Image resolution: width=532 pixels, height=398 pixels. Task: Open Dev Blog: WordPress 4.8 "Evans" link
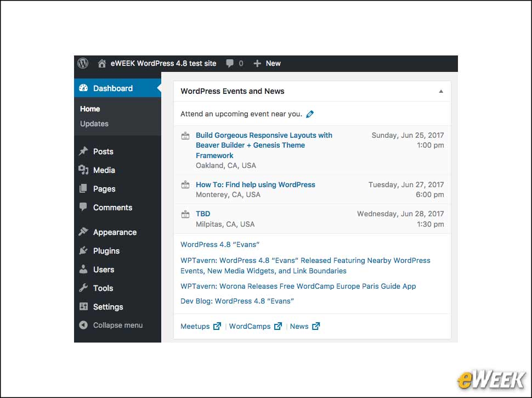coord(237,301)
